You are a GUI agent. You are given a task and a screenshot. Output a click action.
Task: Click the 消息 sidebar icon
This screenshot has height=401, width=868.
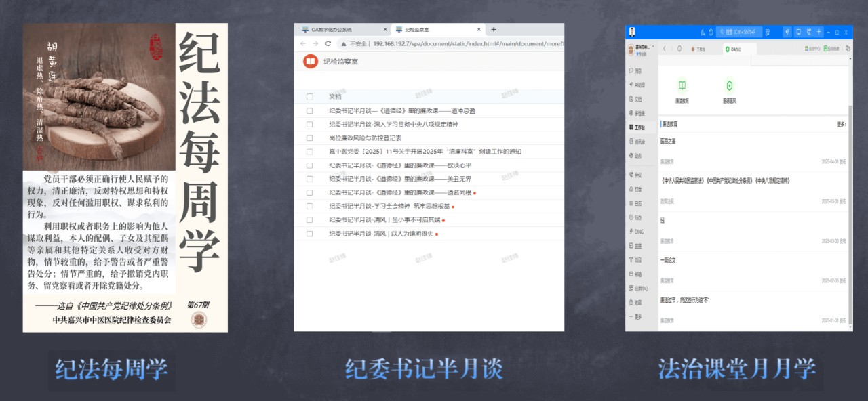(635, 70)
